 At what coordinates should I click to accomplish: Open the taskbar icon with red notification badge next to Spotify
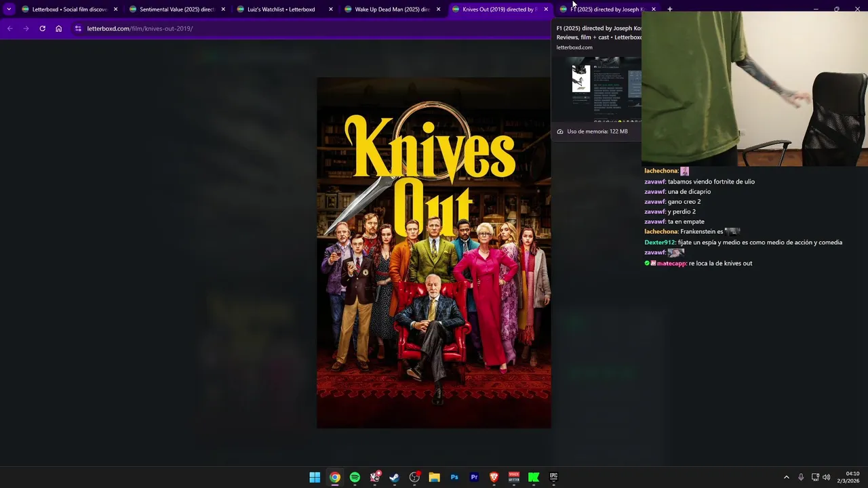tap(374, 477)
